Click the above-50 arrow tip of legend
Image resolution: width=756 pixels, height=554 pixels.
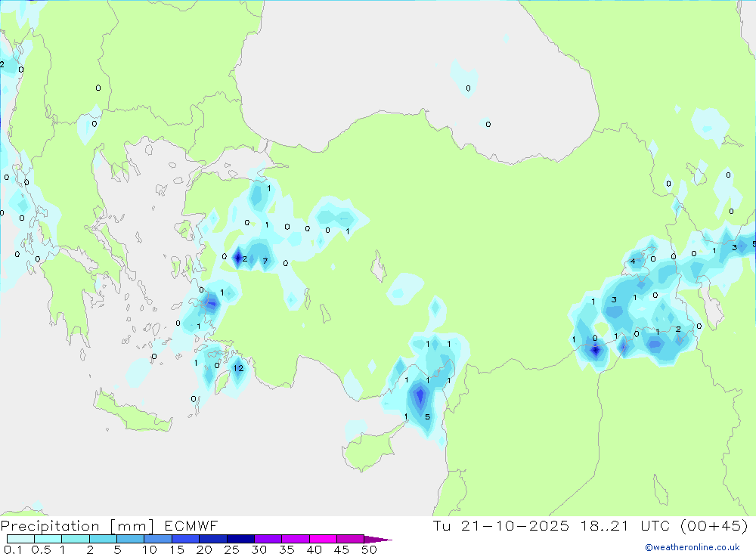click(378, 540)
